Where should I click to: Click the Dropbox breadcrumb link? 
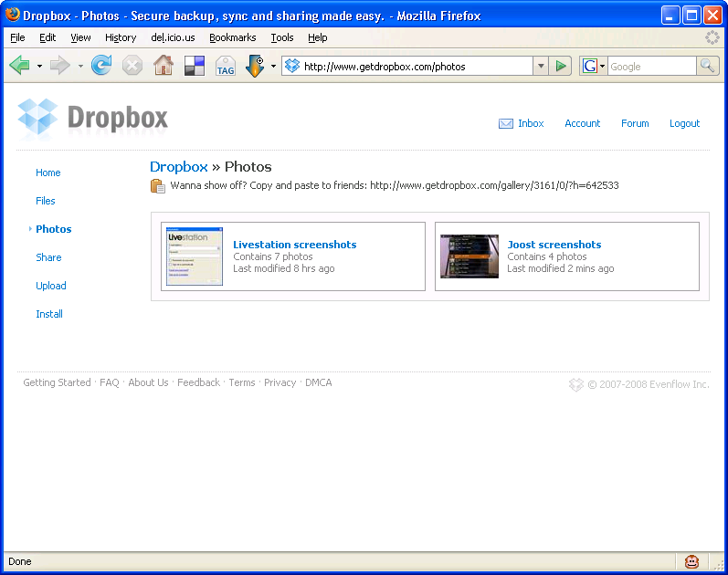[x=179, y=167]
